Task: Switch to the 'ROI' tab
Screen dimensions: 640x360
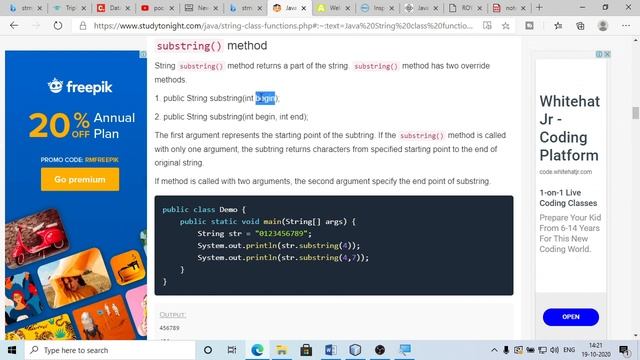Action: click(465, 8)
